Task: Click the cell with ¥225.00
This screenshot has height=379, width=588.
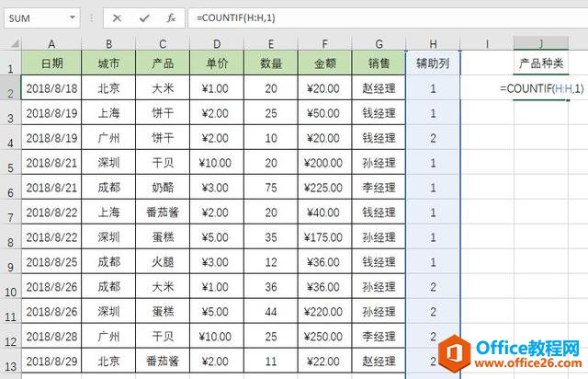Action: [324, 188]
